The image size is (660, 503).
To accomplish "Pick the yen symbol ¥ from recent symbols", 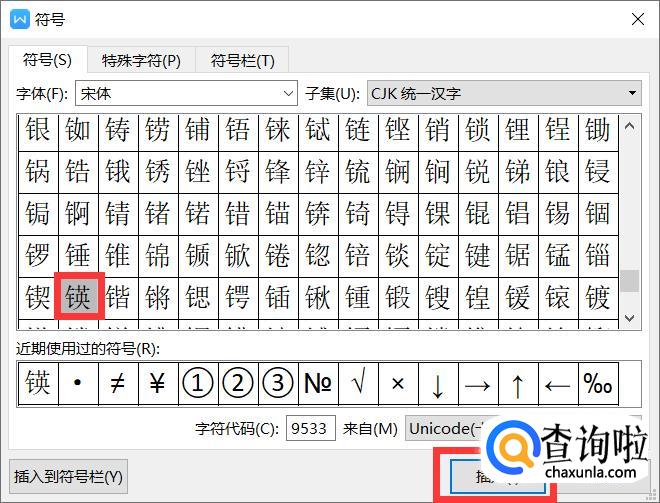I will point(158,384).
